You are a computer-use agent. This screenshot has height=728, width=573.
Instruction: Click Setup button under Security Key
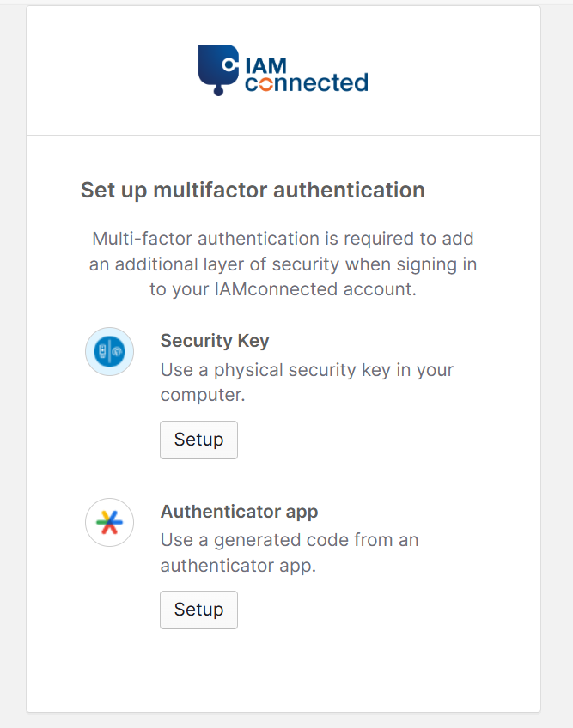(x=198, y=440)
